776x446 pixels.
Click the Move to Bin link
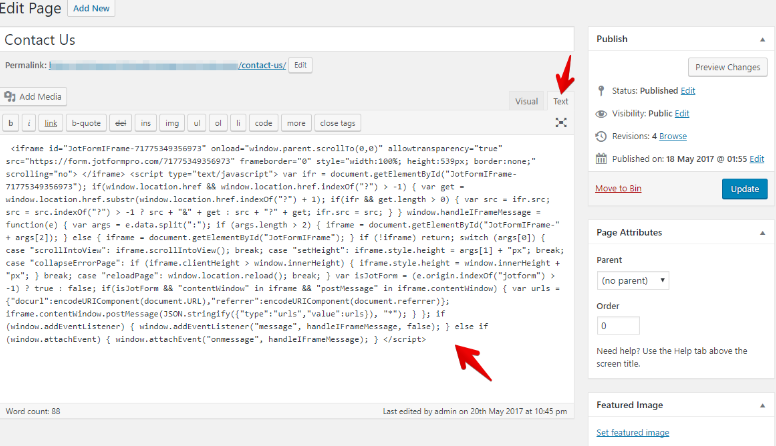coord(618,188)
